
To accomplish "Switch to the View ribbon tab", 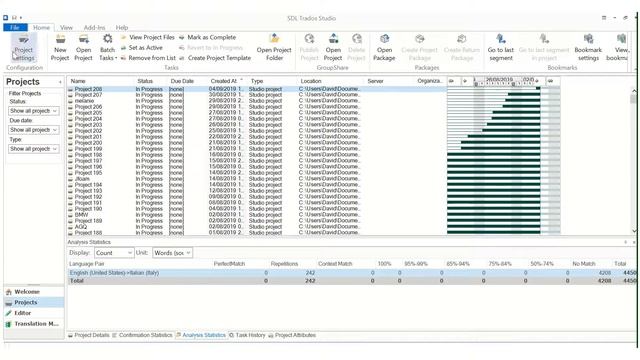I will pyautogui.click(x=66, y=27).
